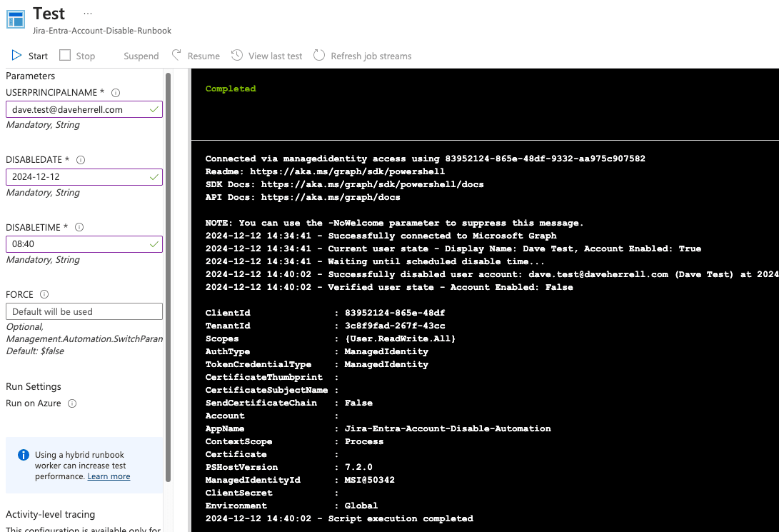The width and height of the screenshot is (779, 532).
Task: Click the TenantId value 3c8f9fad-267f-43cc
Action: pos(395,326)
